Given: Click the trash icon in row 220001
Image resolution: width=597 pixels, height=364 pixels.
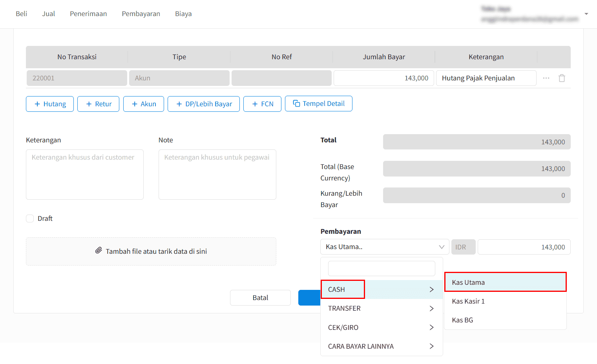Looking at the screenshot, I should tap(562, 78).
